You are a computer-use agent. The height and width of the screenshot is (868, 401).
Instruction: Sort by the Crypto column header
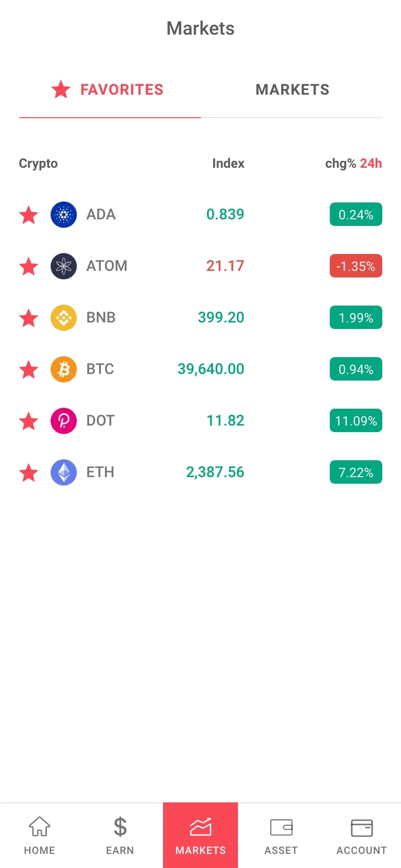pos(38,164)
